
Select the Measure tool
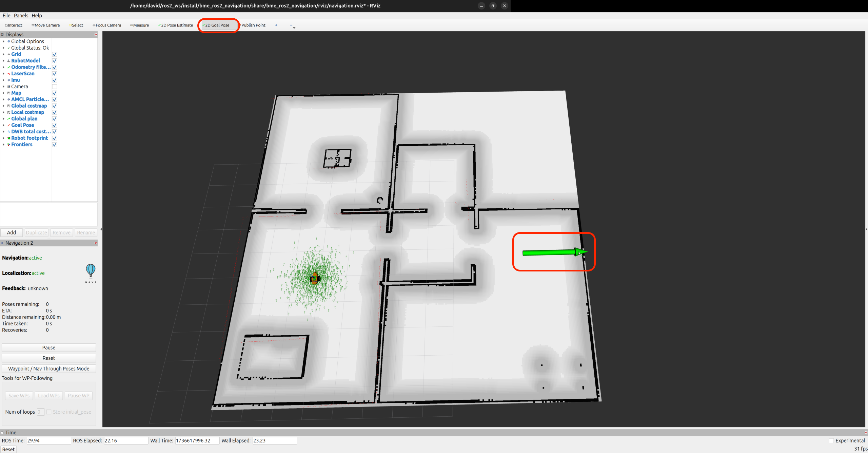pos(139,25)
